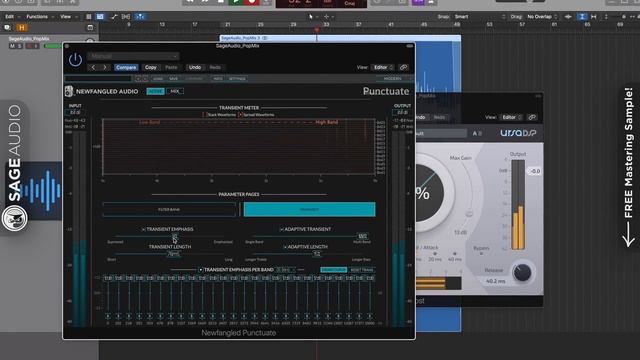This screenshot has height=360, width=640.
Task: Click the list view icon in toolbar
Action: [x=100, y=17]
